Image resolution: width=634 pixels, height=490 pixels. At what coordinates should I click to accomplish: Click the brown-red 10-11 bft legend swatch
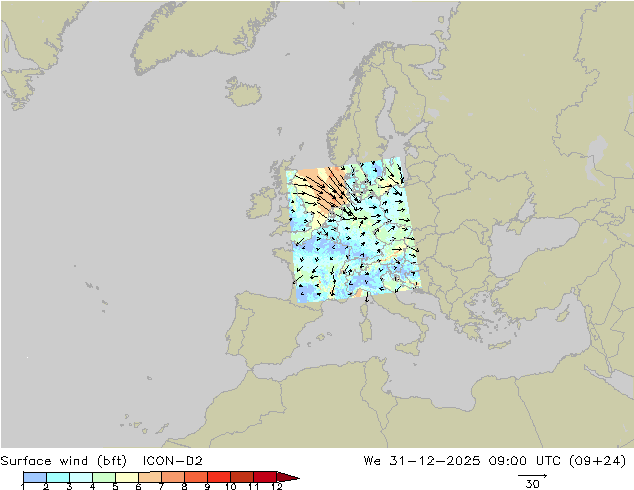tap(242, 477)
